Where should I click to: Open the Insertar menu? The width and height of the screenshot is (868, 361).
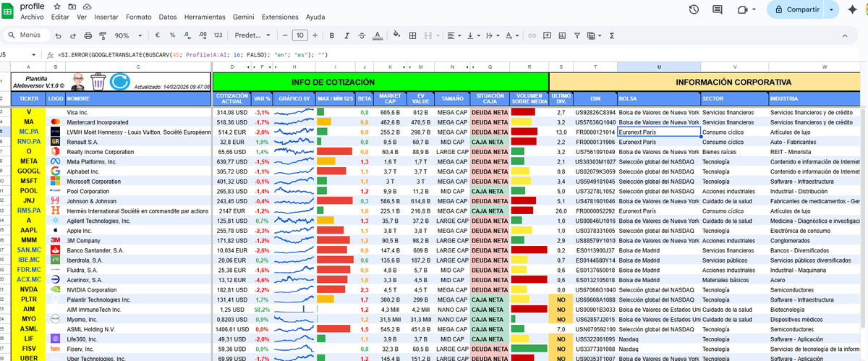106,17
